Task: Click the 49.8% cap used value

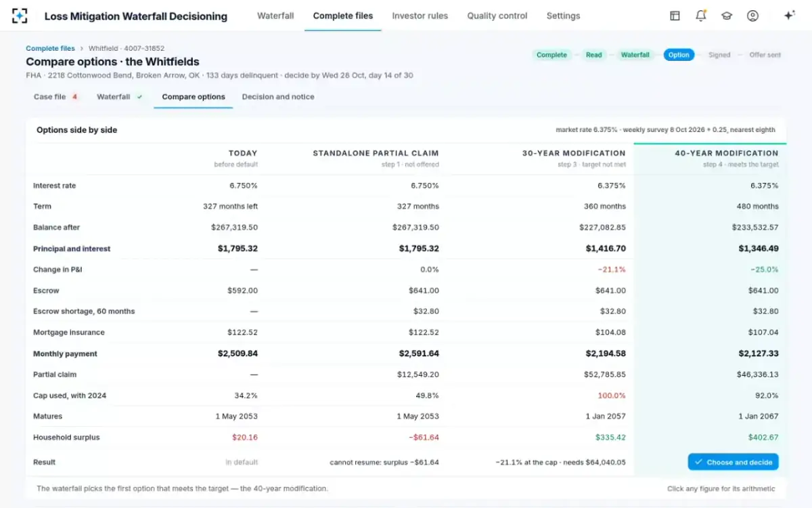Action: (427, 396)
